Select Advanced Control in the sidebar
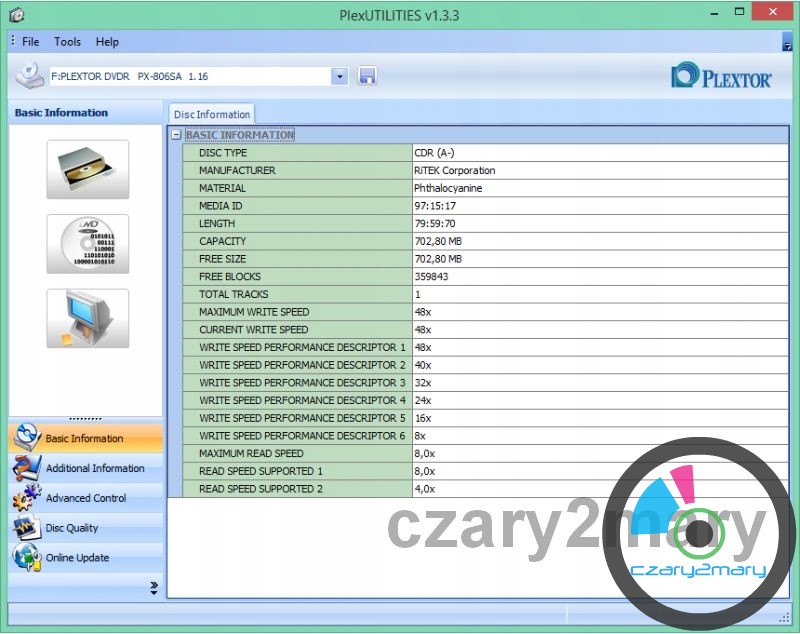The width and height of the screenshot is (800, 634). pyautogui.click(x=85, y=498)
